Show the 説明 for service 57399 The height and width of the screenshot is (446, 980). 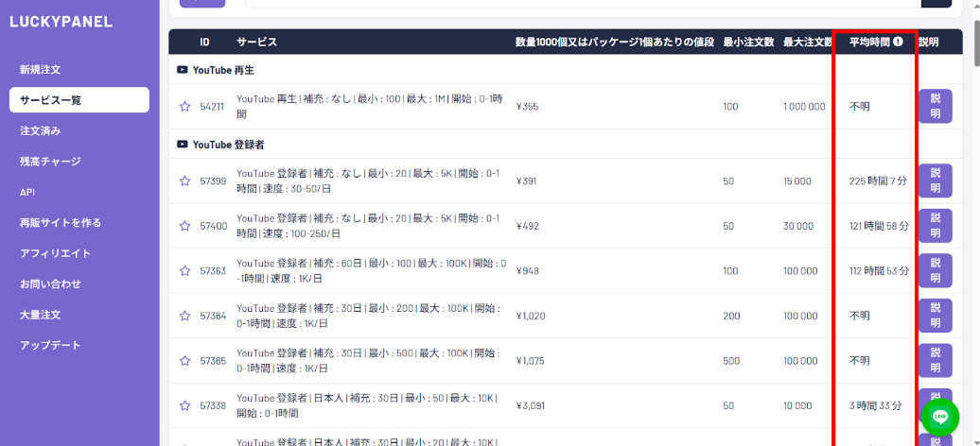935,180
